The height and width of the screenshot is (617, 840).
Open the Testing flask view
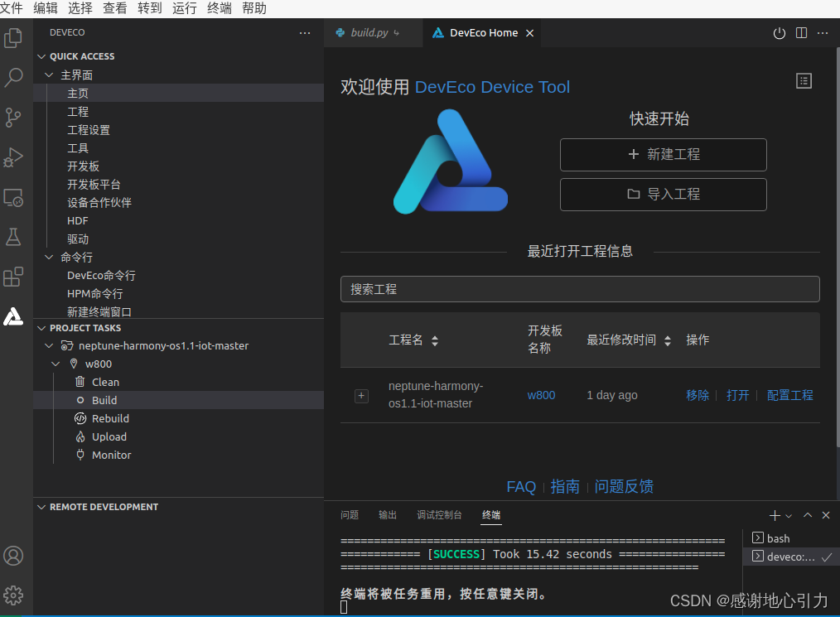pyautogui.click(x=13, y=237)
